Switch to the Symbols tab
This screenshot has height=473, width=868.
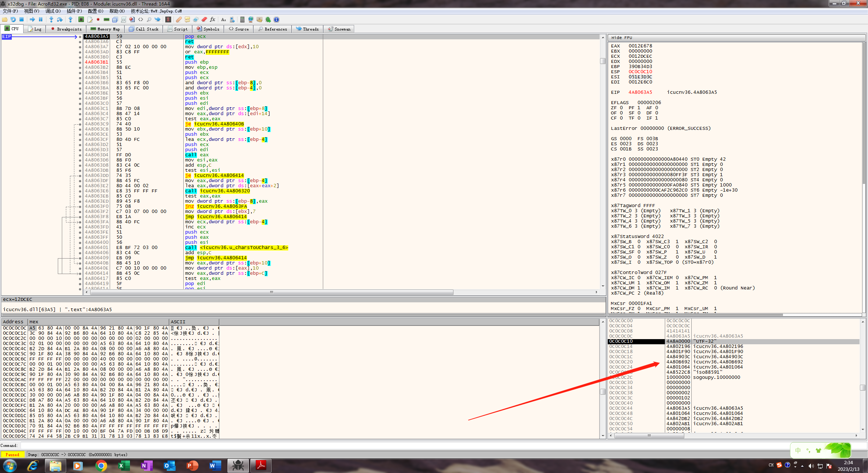pyautogui.click(x=208, y=29)
